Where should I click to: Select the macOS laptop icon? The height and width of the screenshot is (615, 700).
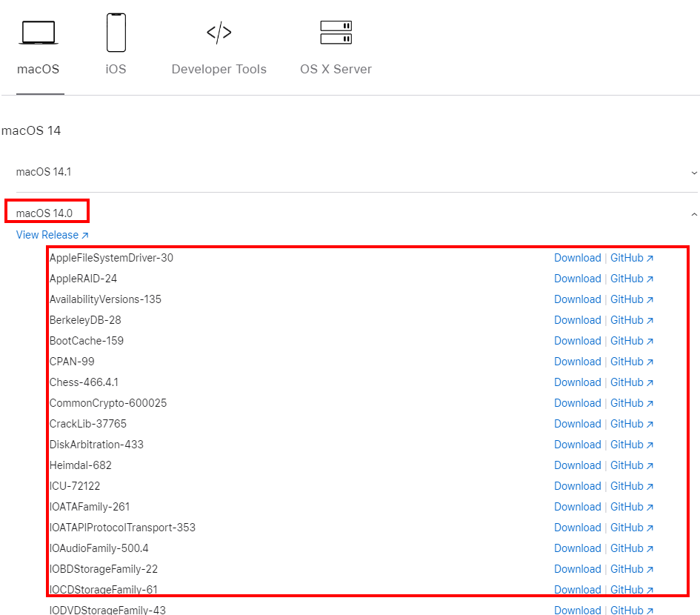tap(39, 33)
